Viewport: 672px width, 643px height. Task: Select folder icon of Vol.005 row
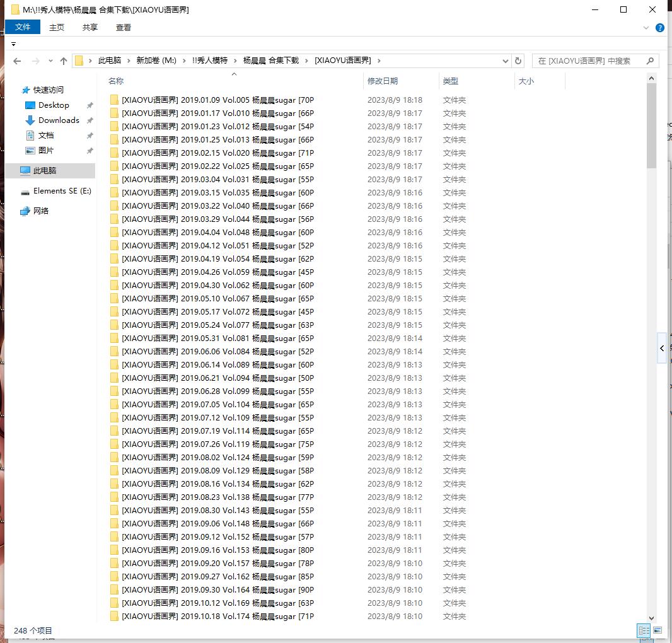point(114,100)
